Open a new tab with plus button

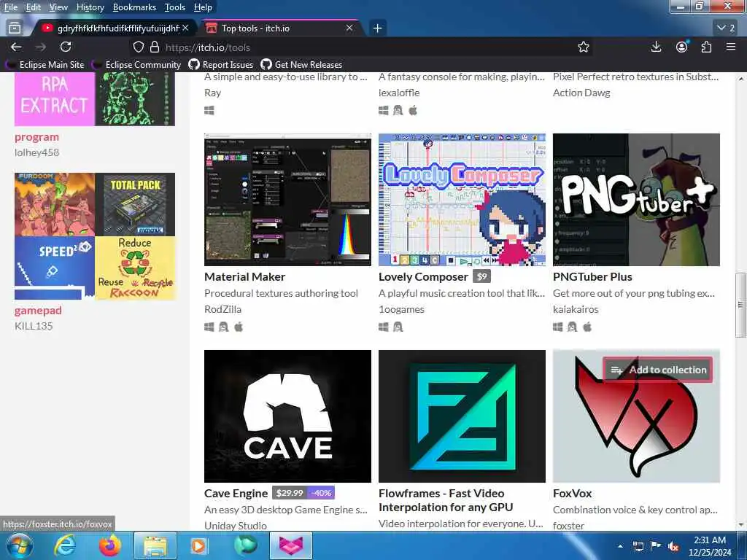pos(377,28)
